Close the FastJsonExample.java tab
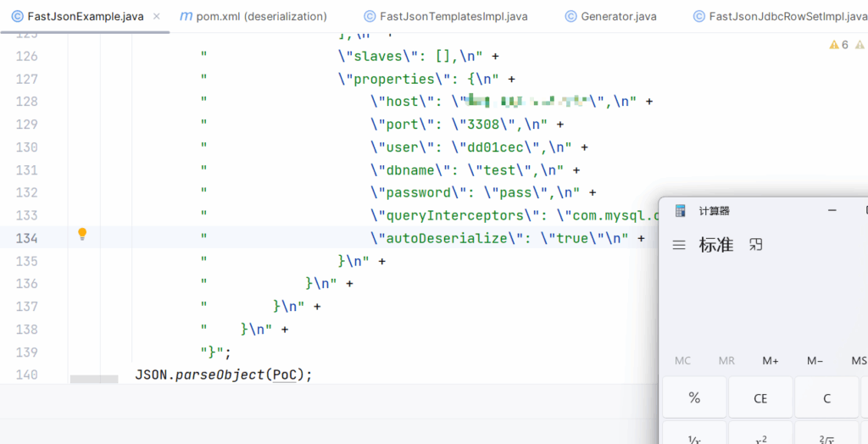This screenshot has width=868, height=444. (156, 16)
